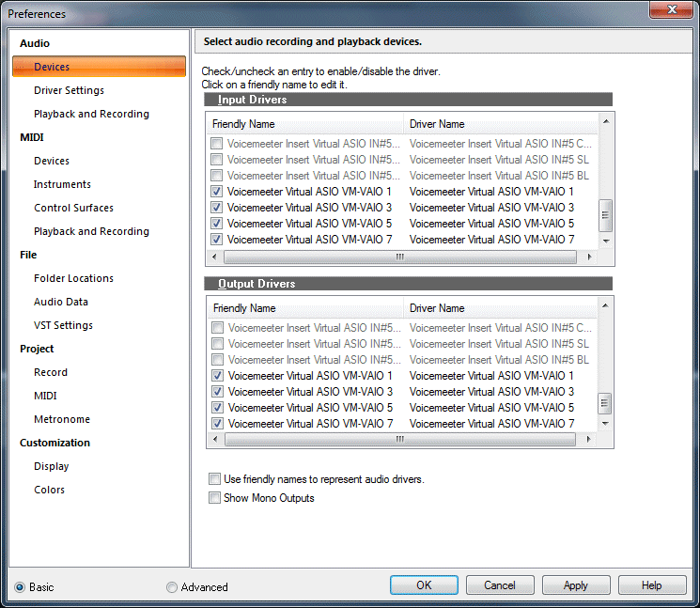Open Customization Colors page

coord(49,490)
